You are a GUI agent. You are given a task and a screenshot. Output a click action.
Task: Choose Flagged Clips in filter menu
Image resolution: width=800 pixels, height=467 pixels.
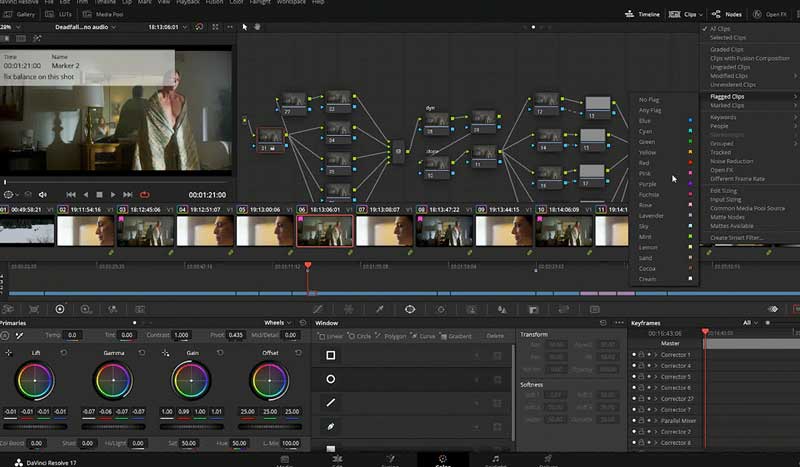point(728,96)
